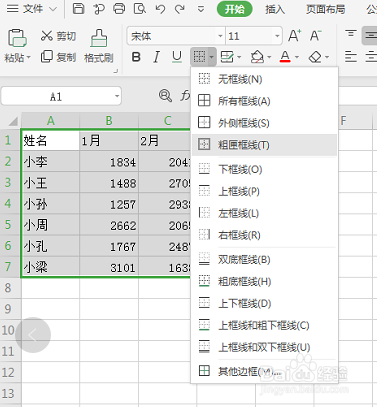Click the select-all corner of the sheet
The width and height of the screenshot is (377, 407).
[12, 121]
